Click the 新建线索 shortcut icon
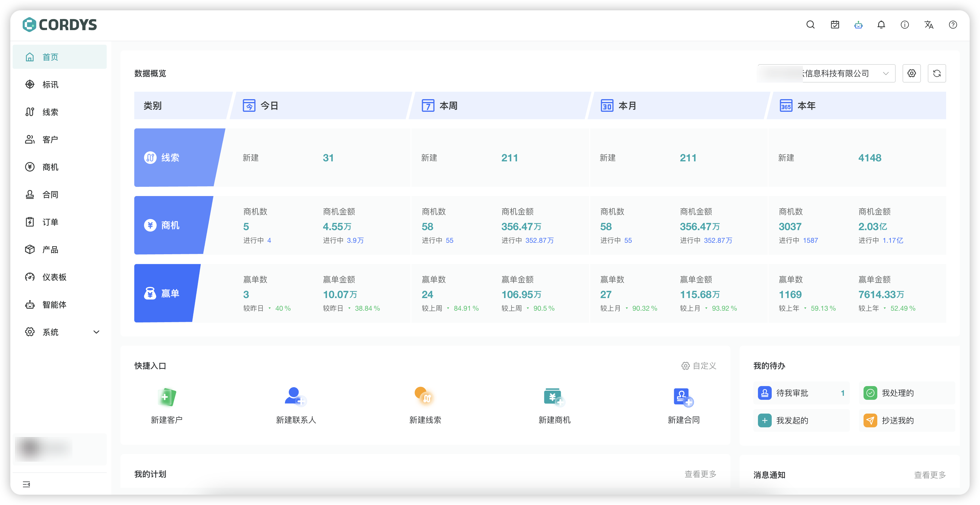 425,397
